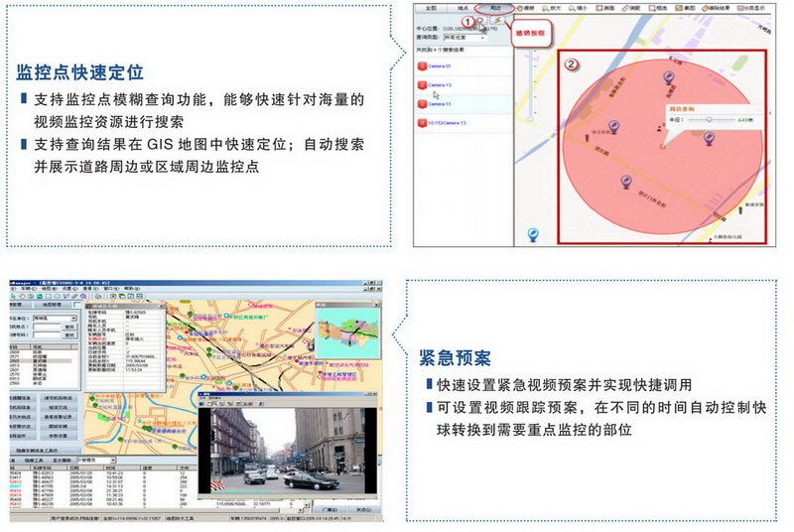Activate the 放大 zoom-in tool
This screenshot has width=794, height=532.
click(551, 8)
